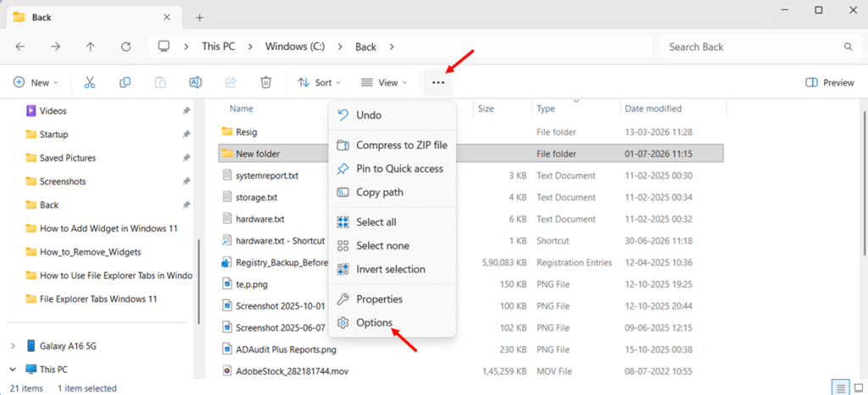Refresh the current folder view

125,47
